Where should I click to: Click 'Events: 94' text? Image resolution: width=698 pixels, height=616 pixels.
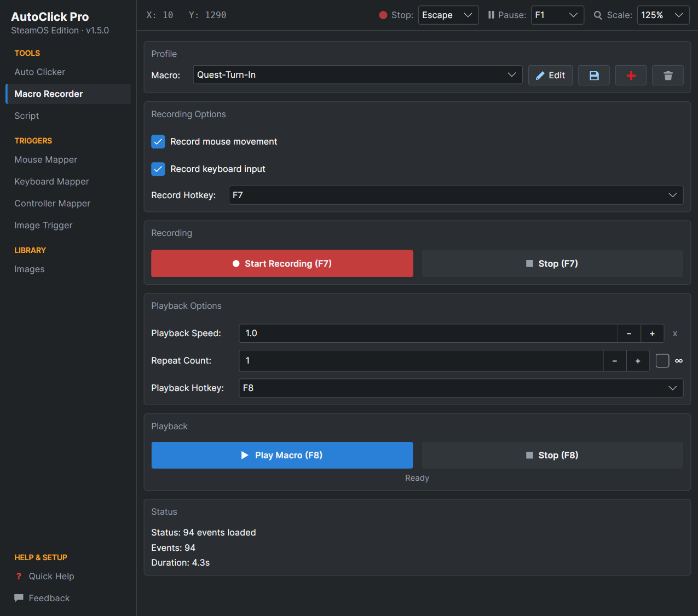click(173, 548)
